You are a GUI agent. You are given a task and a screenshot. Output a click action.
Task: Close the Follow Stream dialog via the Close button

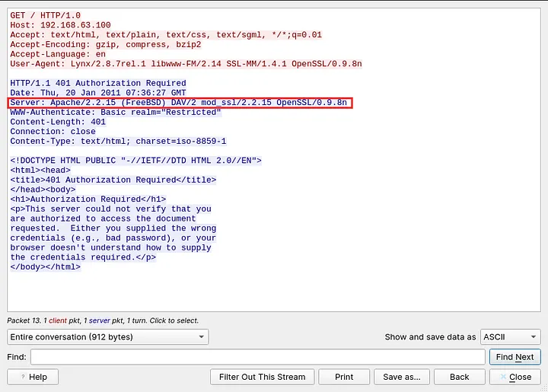click(x=515, y=377)
